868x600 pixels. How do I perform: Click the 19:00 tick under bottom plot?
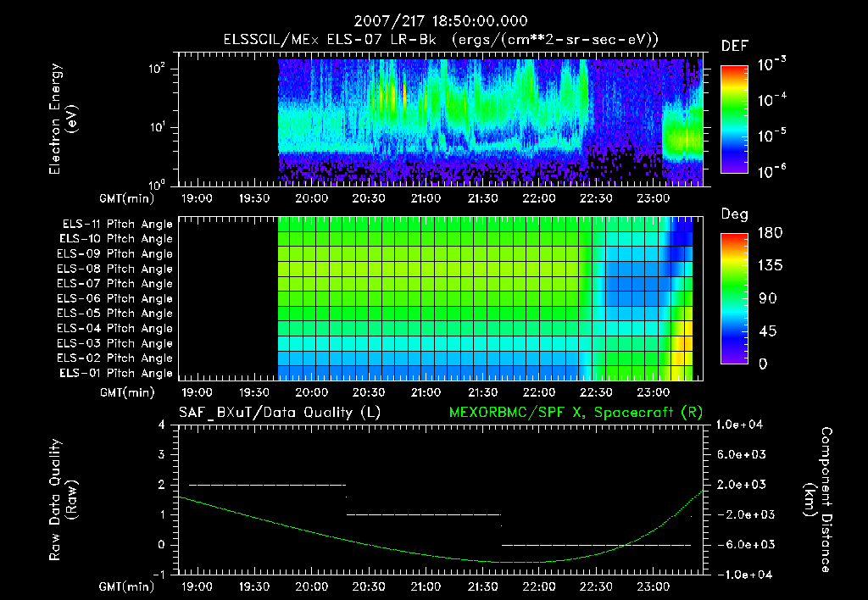coord(197,586)
